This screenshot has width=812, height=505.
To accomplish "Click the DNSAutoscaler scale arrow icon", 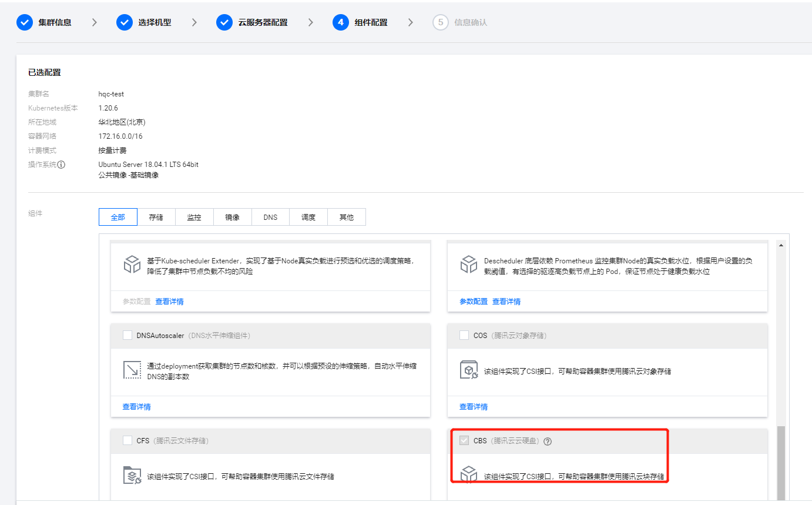I will pyautogui.click(x=132, y=370).
